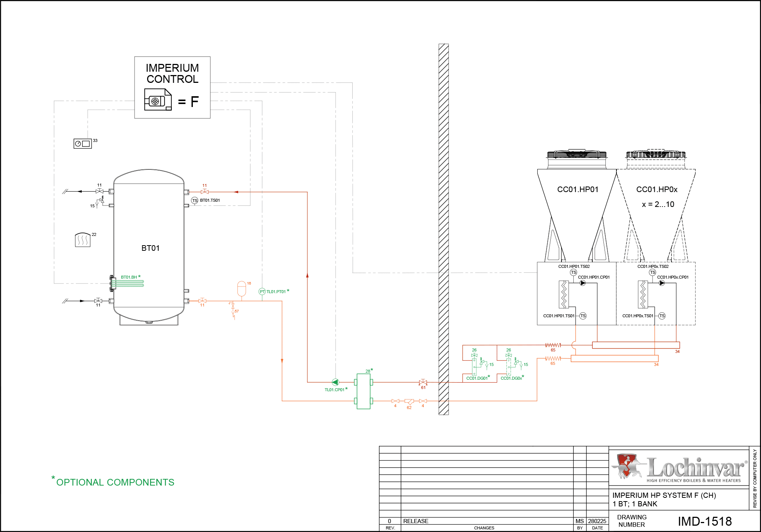Click the CC01.HP01.CP01 pump symbol
Screen dimensions: 761x532
(x=583, y=283)
